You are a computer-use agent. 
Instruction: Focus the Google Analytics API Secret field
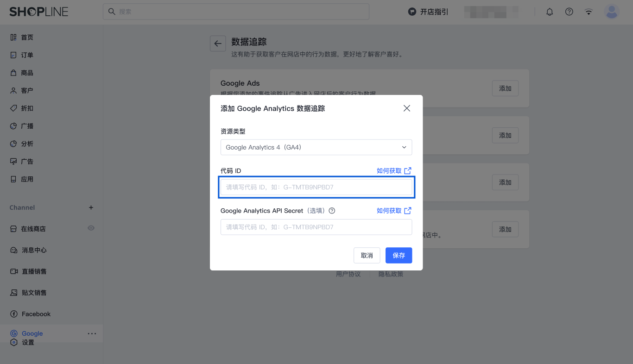316,227
